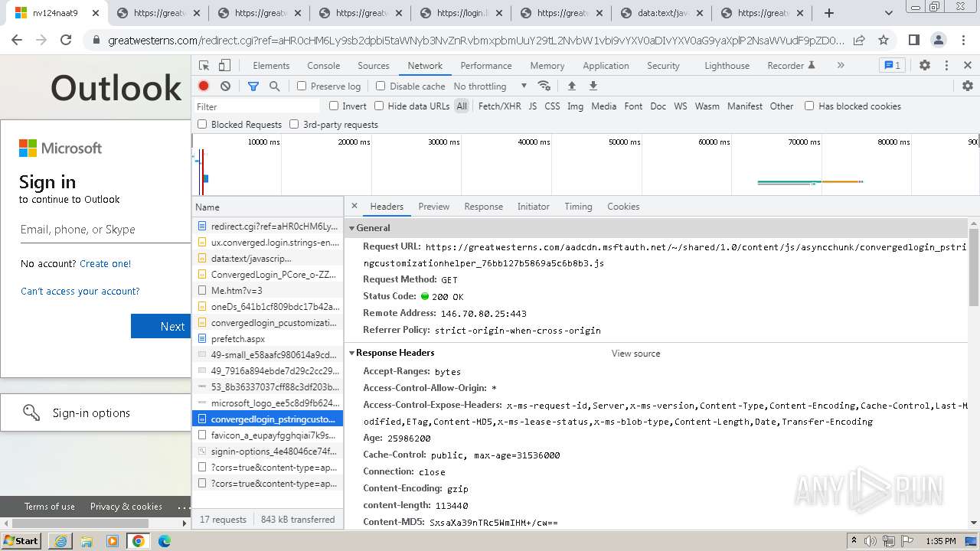Check the Invert filter option
The width and height of the screenshot is (980, 551).
tap(334, 106)
